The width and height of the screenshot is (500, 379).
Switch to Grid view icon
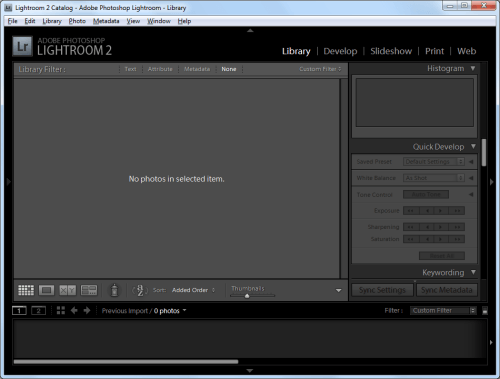(26, 290)
